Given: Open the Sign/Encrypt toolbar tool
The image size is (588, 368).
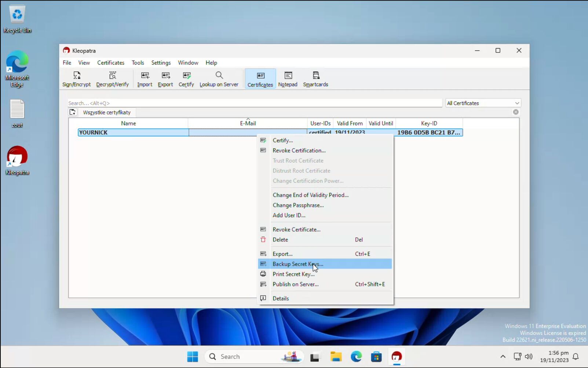Looking at the screenshot, I should click(x=76, y=79).
